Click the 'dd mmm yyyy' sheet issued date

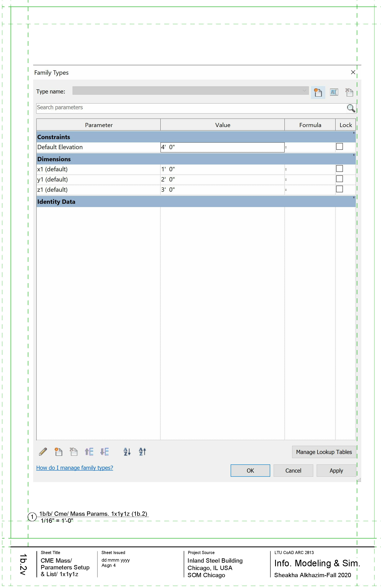pyautogui.click(x=116, y=560)
